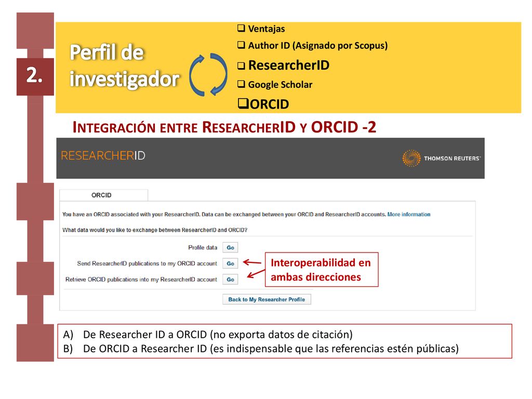Click Go to retrieve ORCID publications
The width and height of the screenshot is (532, 399).
click(x=230, y=279)
